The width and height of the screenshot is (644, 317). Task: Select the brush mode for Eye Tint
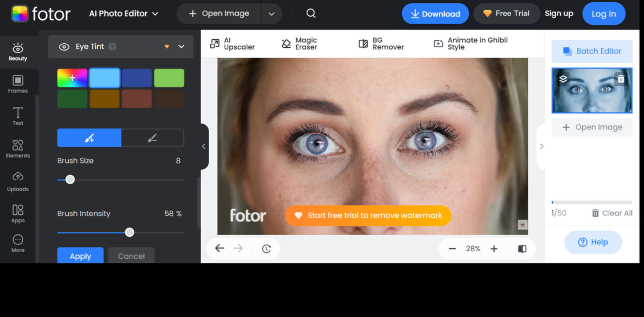tap(89, 138)
